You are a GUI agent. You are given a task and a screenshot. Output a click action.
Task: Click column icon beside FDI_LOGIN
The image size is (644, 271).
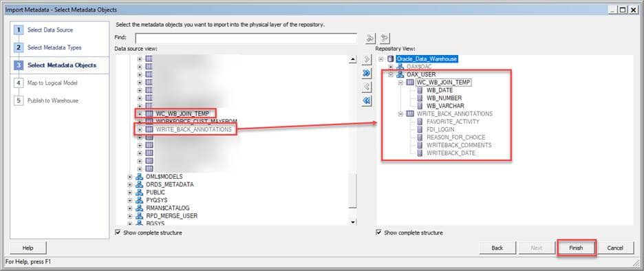point(420,129)
